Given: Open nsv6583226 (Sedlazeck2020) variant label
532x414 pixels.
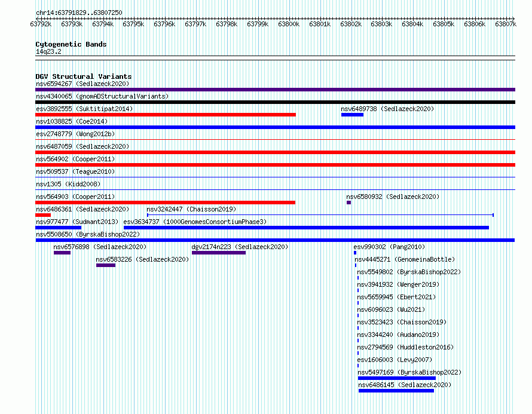Looking at the screenshot, I should tap(142, 259).
